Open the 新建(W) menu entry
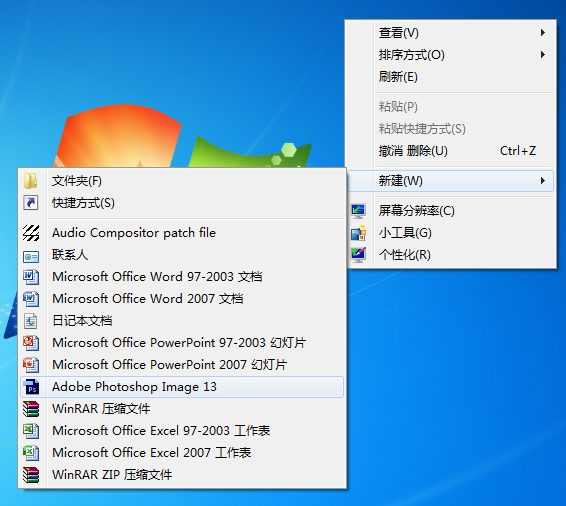Image resolution: width=566 pixels, height=506 pixels. tap(450, 181)
